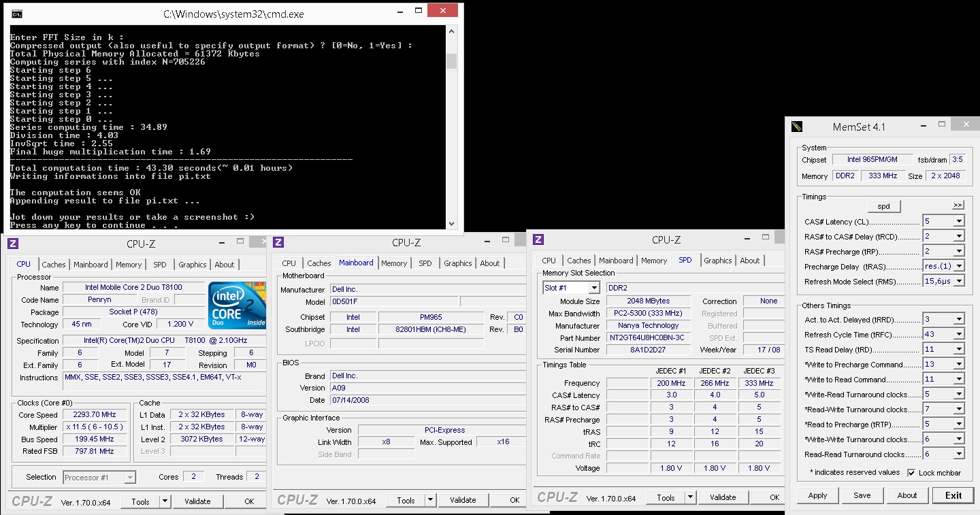Click the spd button in MemSet
This screenshot has width=980, height=515.
pos(884,206)
